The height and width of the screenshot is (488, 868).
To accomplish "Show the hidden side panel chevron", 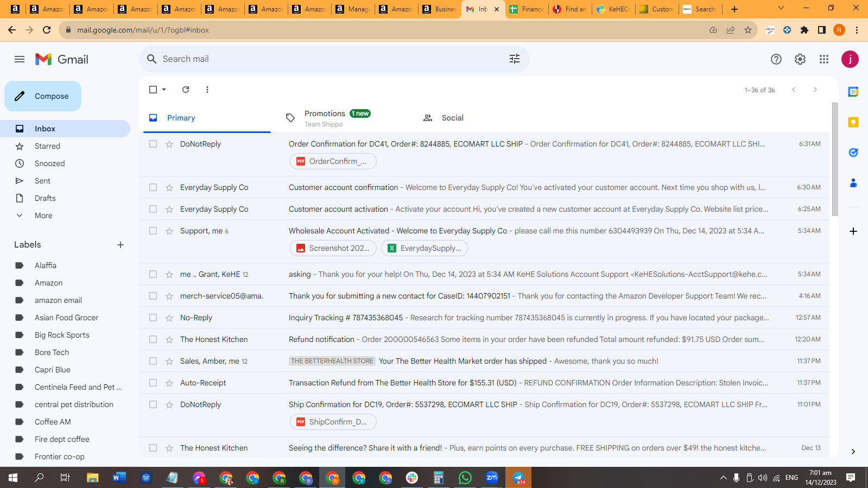I will click(x=853, y=452).
